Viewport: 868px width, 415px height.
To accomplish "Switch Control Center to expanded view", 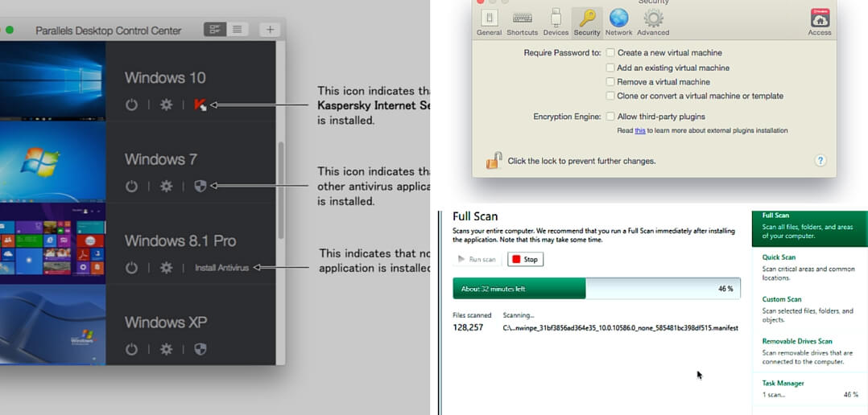I will point(215,30).
